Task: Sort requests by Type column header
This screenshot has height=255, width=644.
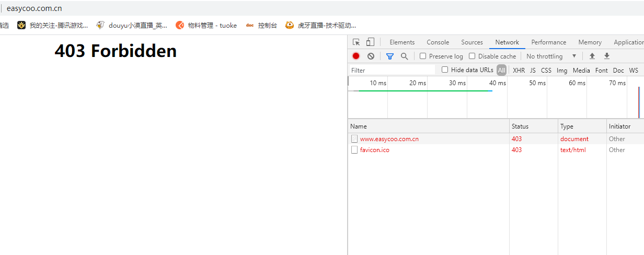Action: coord(582,126)
